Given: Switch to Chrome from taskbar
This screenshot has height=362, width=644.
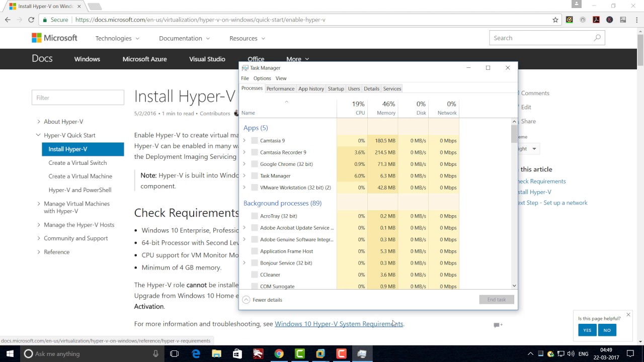Looking at the screenshot, I should click(x=279, y=353).
